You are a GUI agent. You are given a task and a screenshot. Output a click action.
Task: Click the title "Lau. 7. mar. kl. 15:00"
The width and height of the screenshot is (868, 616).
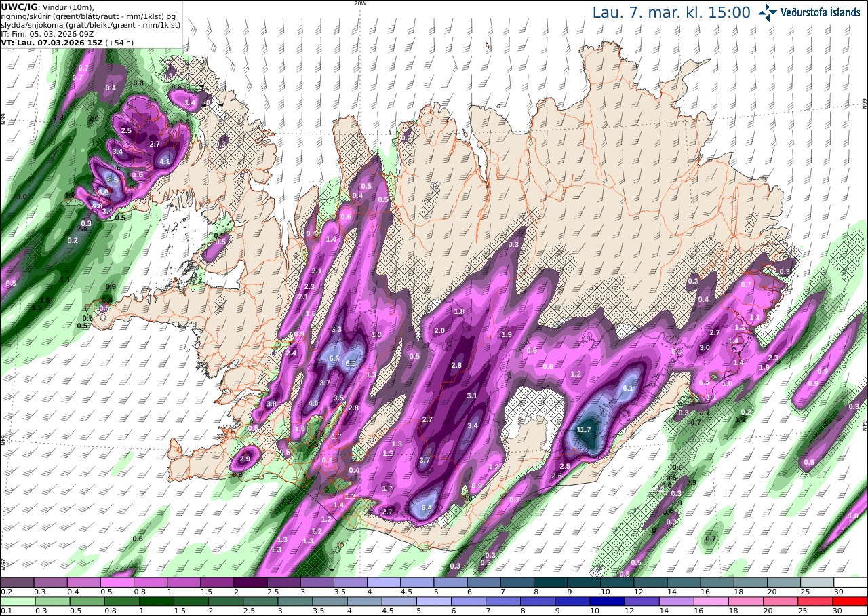(671, 12)
